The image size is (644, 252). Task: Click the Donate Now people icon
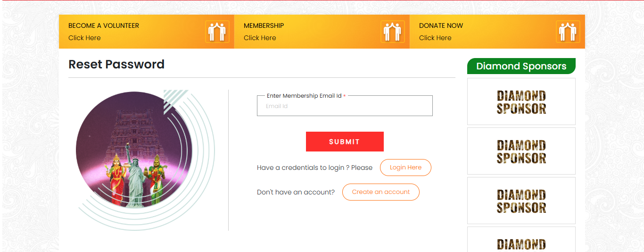568,32
